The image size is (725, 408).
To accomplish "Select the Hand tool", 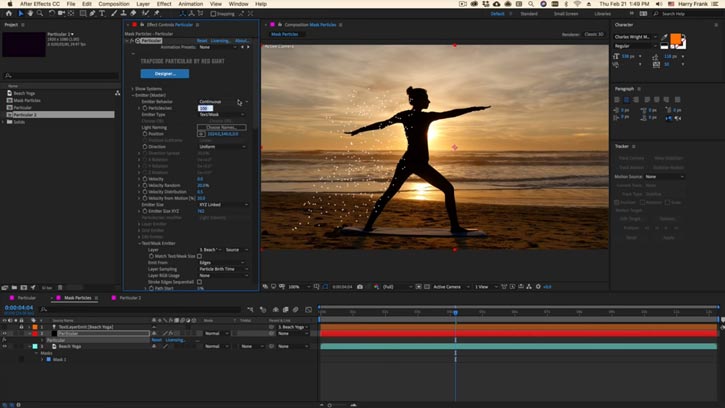I will [x=31, y=13].
